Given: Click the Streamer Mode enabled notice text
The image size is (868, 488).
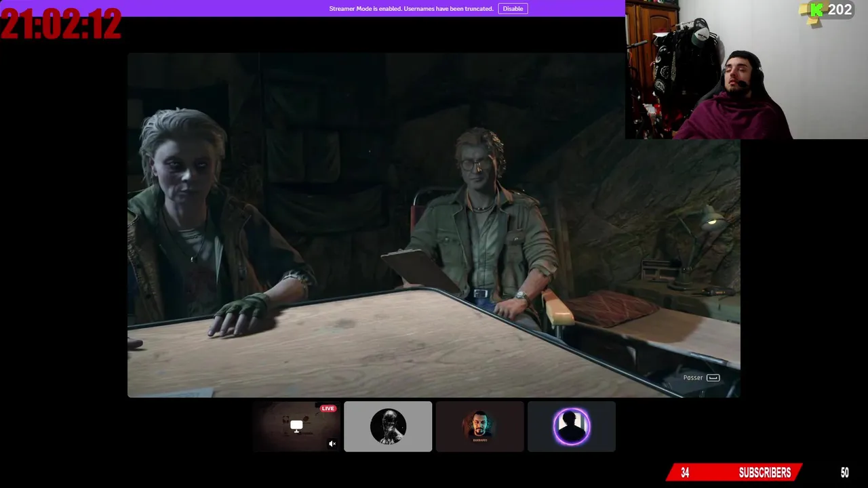Looking at the screenshot, I should 411,9.
